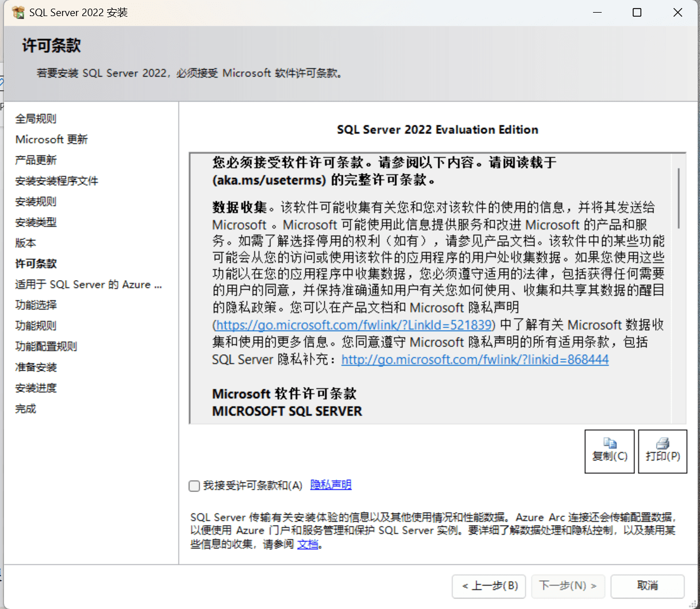The width and height of the screenshot is (700, 609).
Task: Select 许可条款 step in sidebar
Action: 36,263
